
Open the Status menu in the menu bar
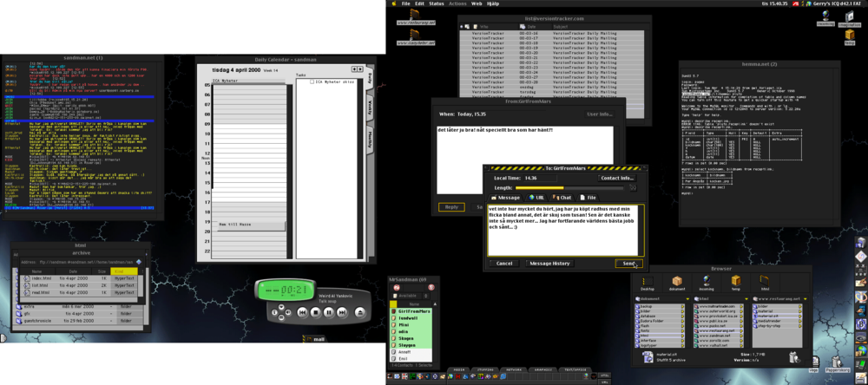437,3
